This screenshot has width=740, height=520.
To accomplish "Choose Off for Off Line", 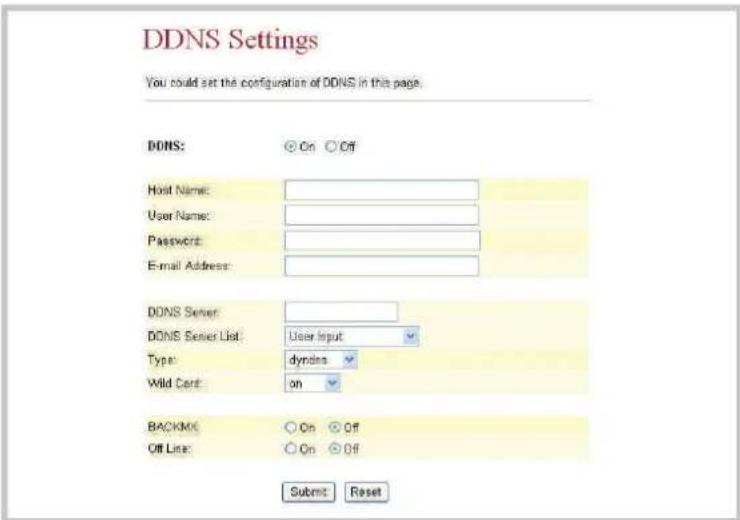I will [335, 449].
